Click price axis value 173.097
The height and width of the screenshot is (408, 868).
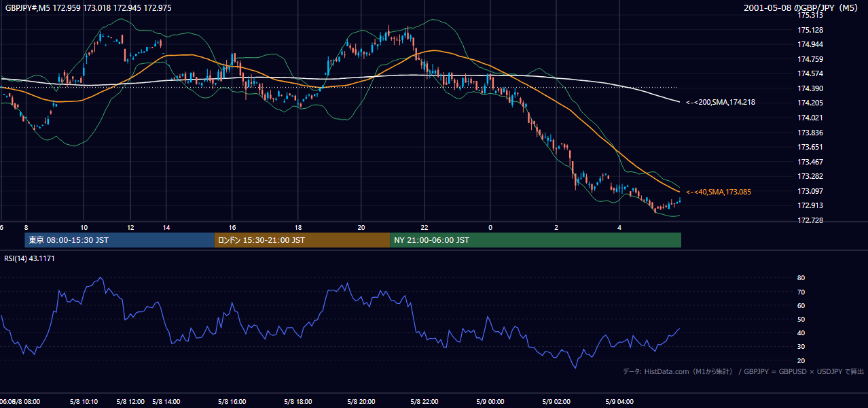click(x=810, y=191)
